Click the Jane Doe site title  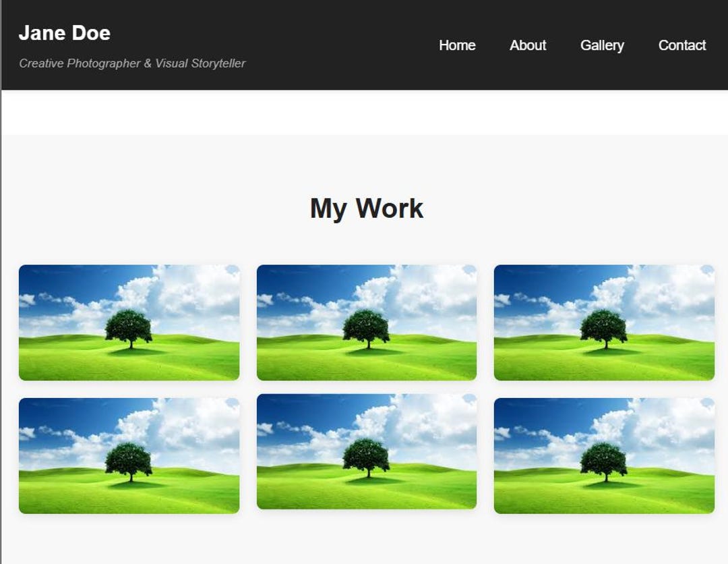(x=65, y=33)
